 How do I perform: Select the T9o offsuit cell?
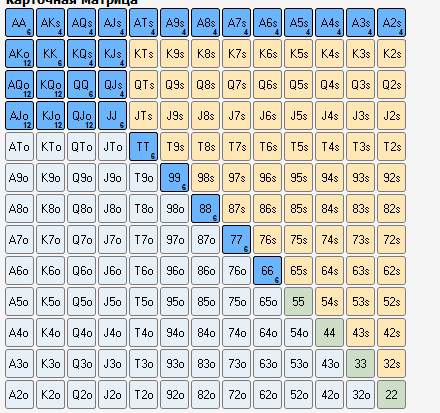(143, 178)
